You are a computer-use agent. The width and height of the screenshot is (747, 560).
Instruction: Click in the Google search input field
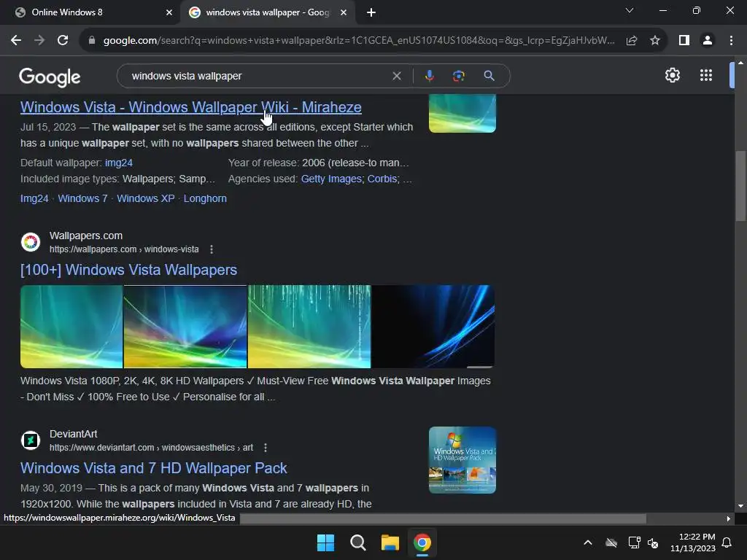(x=260, y=76)
